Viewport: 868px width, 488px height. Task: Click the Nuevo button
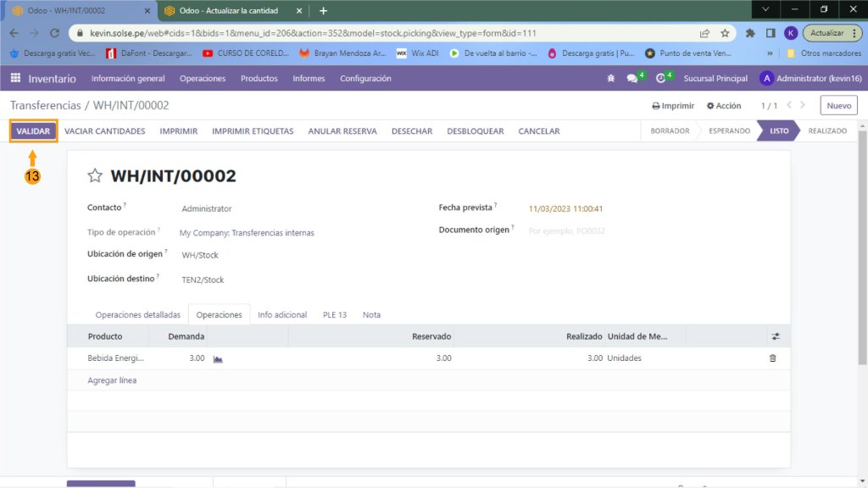pos(837,106)
